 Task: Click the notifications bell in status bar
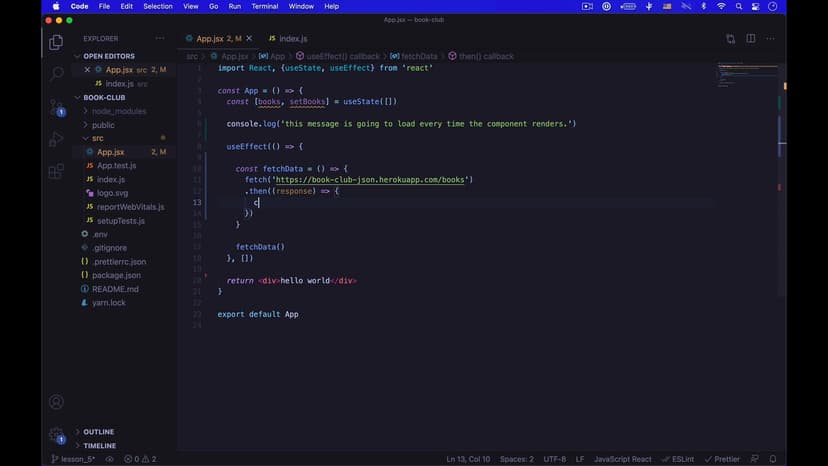pos(773,459)
